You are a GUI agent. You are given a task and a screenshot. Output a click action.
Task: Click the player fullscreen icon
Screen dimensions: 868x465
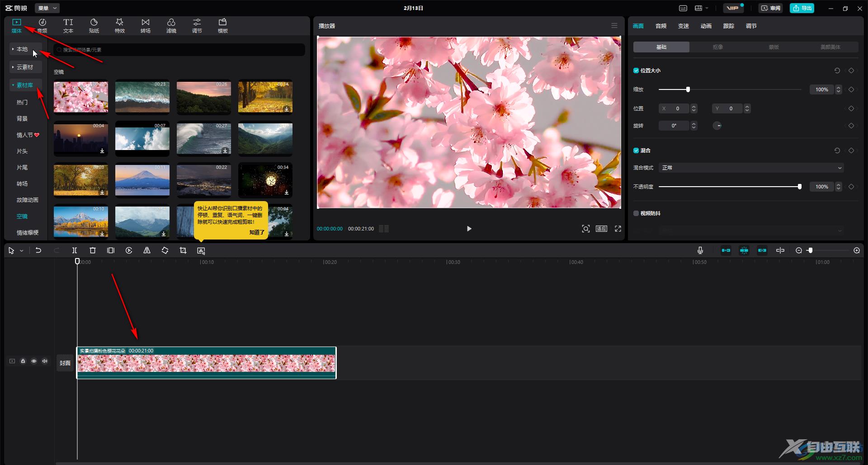click(x=618, y=229)
